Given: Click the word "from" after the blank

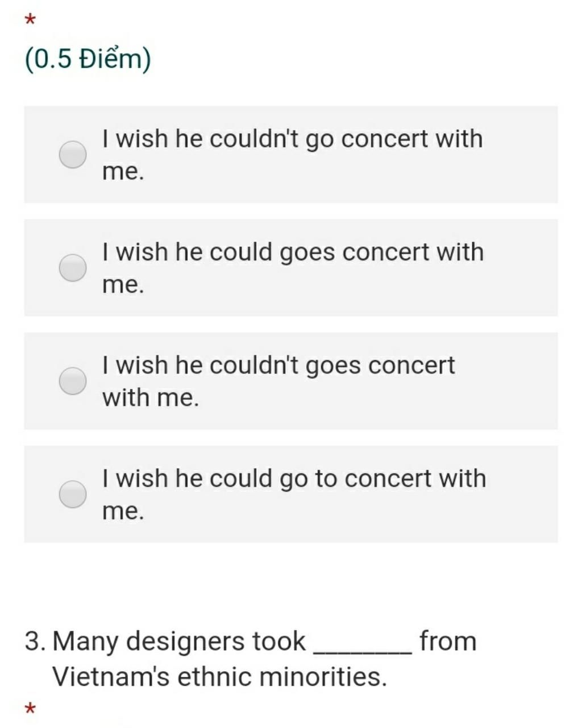Looking at the screenshot, I should pyautogui.click(x=448, y=641).
